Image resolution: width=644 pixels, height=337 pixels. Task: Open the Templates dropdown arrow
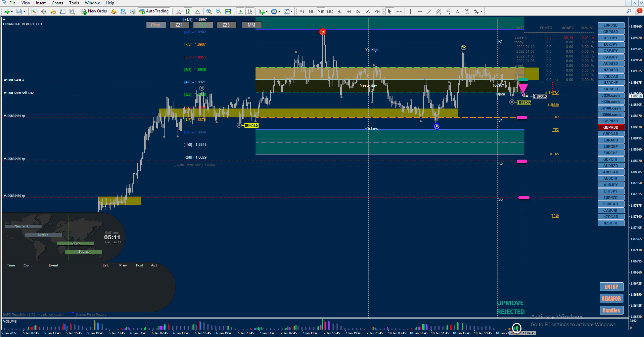pyautogui.click(x=291, y=11)
